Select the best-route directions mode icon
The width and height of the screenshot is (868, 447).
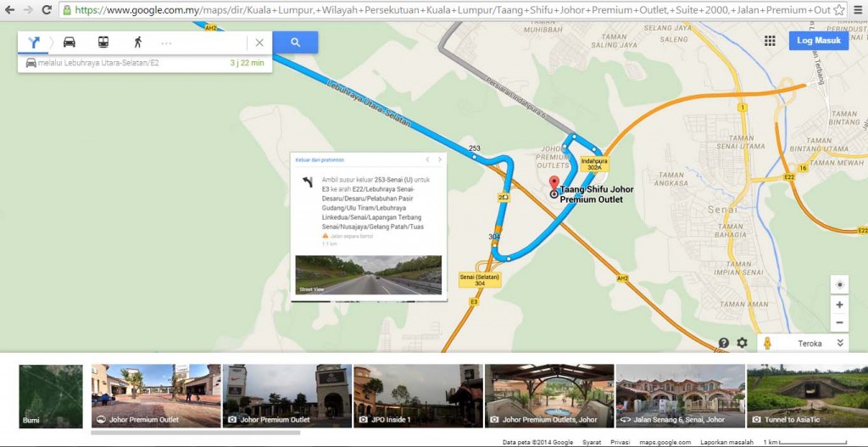[x=34, y=42]
